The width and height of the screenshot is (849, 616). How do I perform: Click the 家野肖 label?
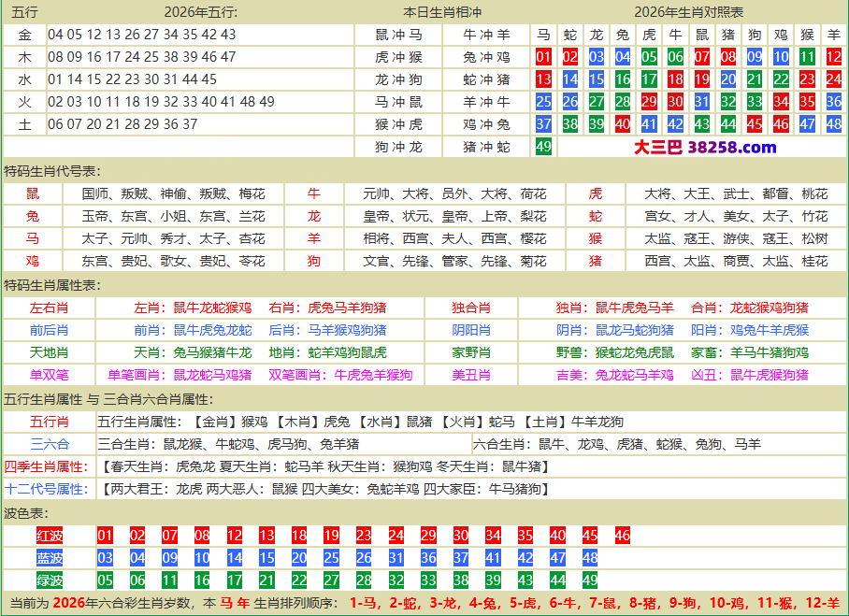[471, 352]
